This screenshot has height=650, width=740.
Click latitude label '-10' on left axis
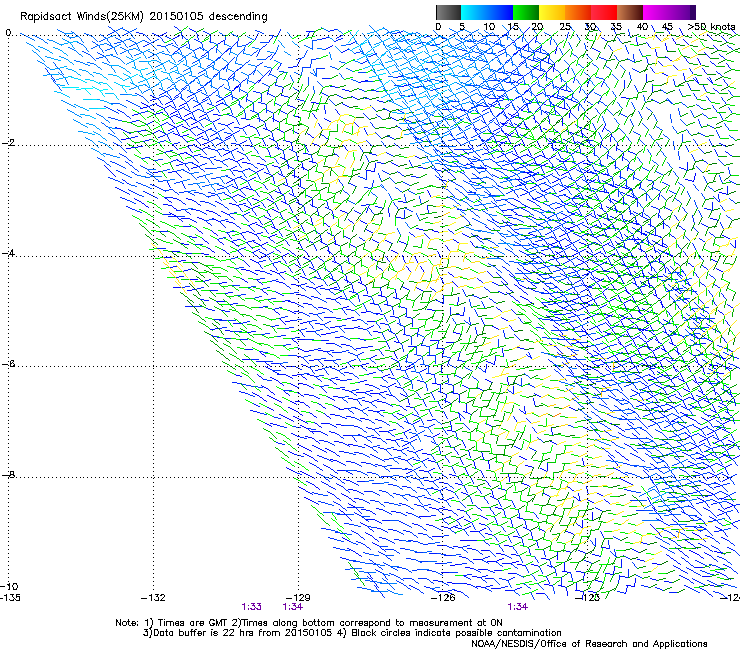[9, 587]
